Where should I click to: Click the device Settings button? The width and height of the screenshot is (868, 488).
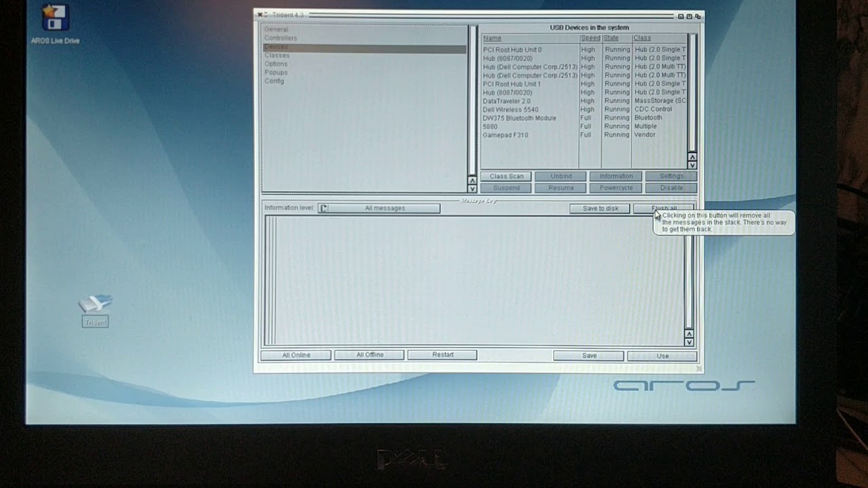(671, 176)
